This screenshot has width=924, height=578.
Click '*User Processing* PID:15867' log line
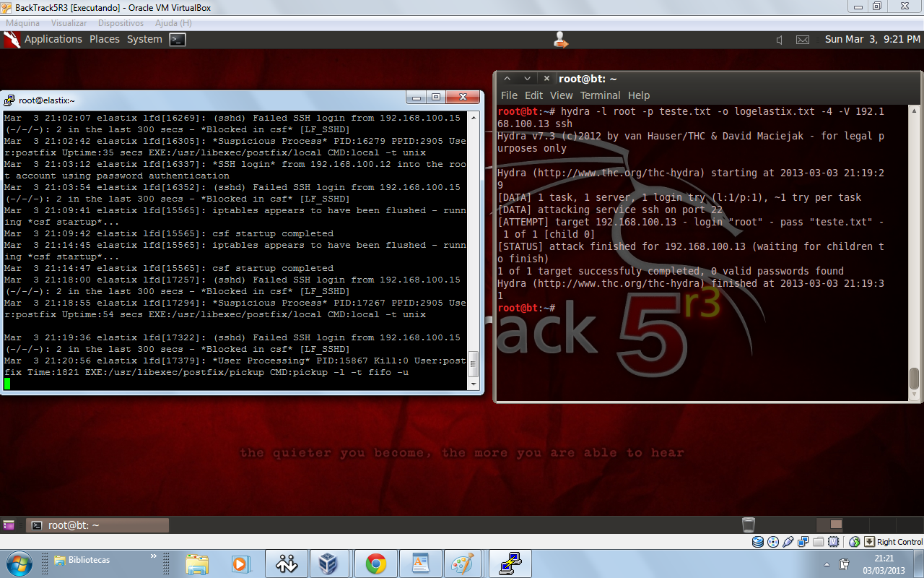235,366
